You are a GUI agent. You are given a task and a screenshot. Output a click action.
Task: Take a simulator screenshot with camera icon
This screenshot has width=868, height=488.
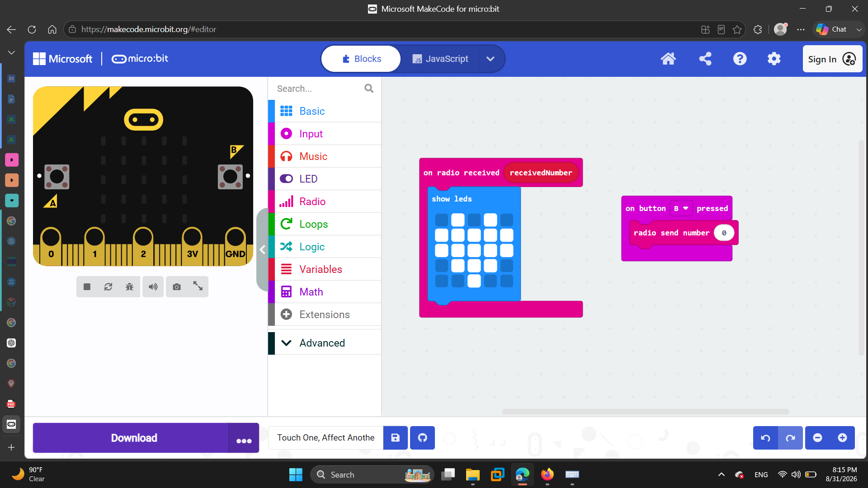[177, 287]
